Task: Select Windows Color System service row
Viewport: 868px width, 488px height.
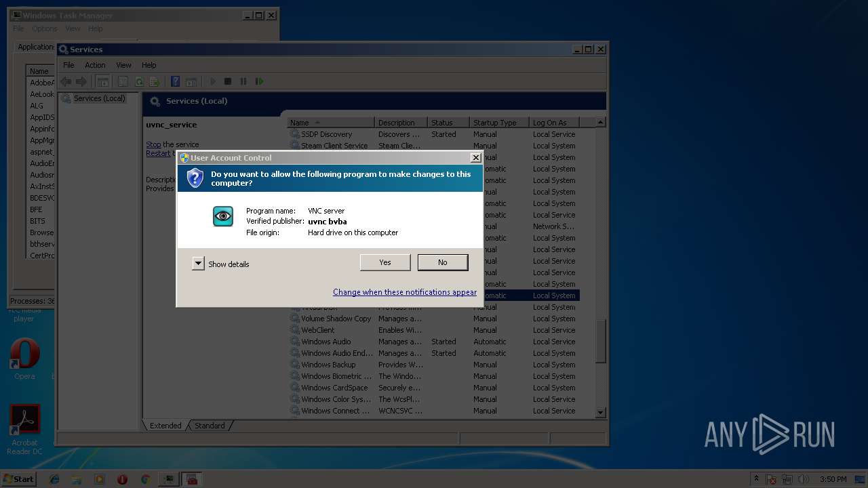Action: pos(433,399)
